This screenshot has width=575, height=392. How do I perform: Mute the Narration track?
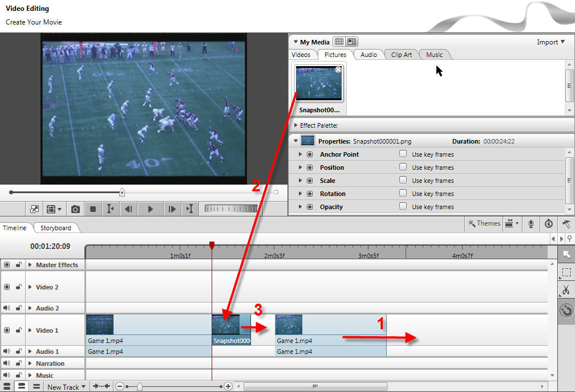[7, 364]
